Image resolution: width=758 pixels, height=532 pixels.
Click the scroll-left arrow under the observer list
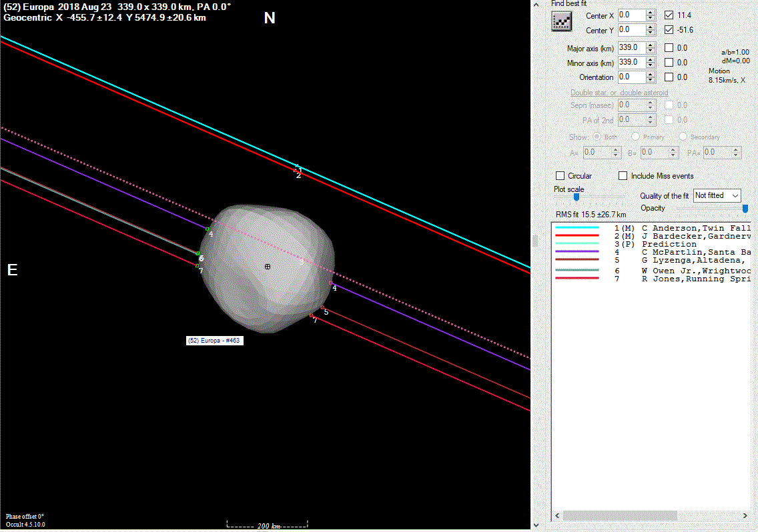(x=556, y=516)
